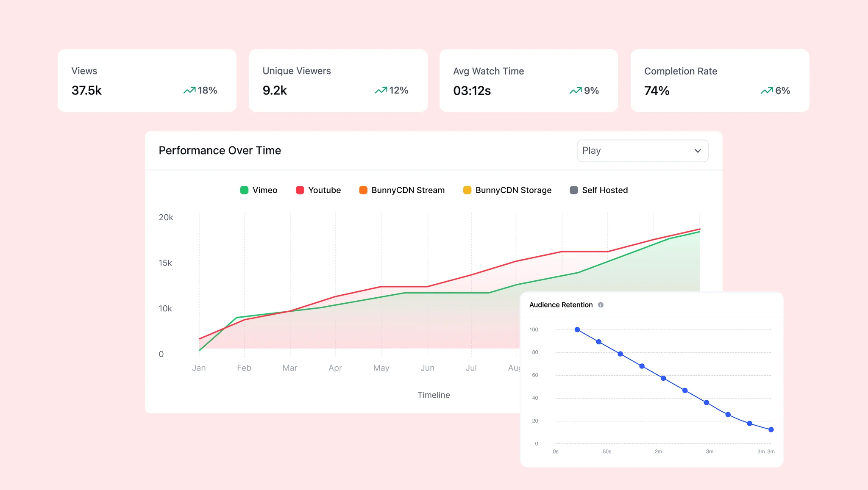Click the 9.2k unique viewers value

275,90
